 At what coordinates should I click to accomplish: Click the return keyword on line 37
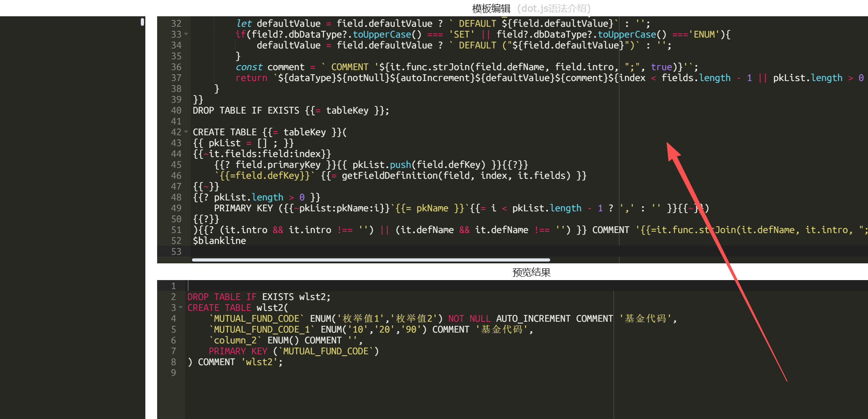point(251,78)
